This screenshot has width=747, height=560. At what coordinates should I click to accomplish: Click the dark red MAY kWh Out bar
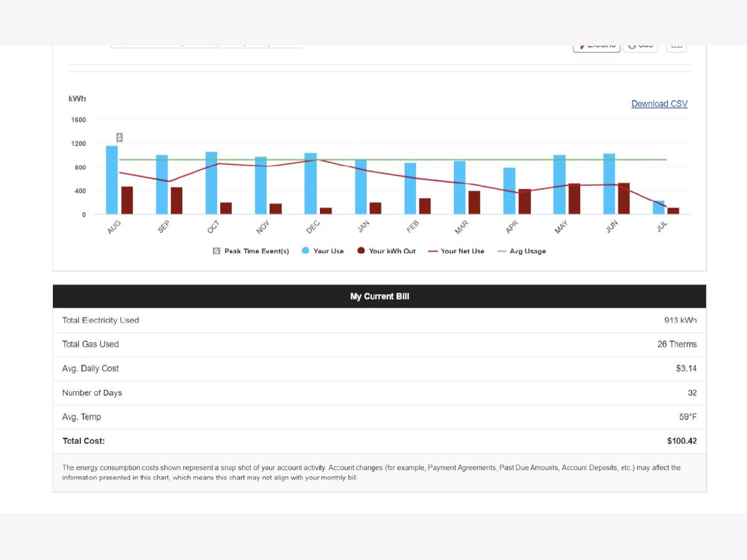pos(574,198)
